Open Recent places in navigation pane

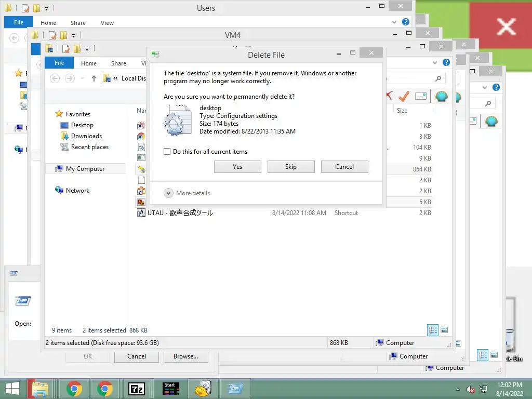89,147
